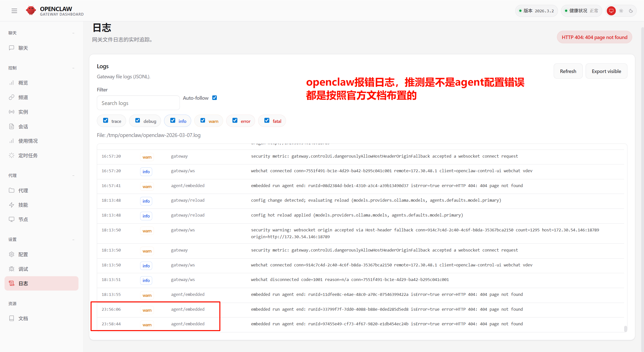
Task: Open the 技能 menu item
Action: (23, 205)
